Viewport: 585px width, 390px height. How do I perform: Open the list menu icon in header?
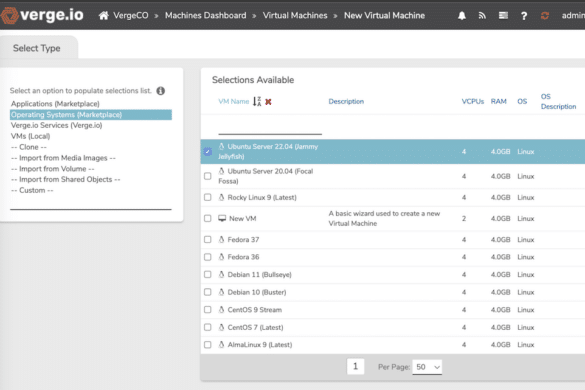click(503, 16)
